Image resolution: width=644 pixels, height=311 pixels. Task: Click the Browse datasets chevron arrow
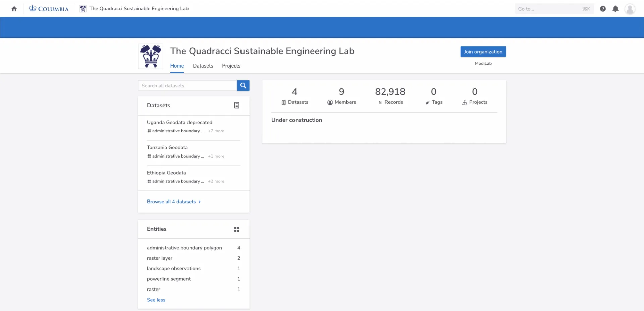pyautogui.click(x=199, y=202)
